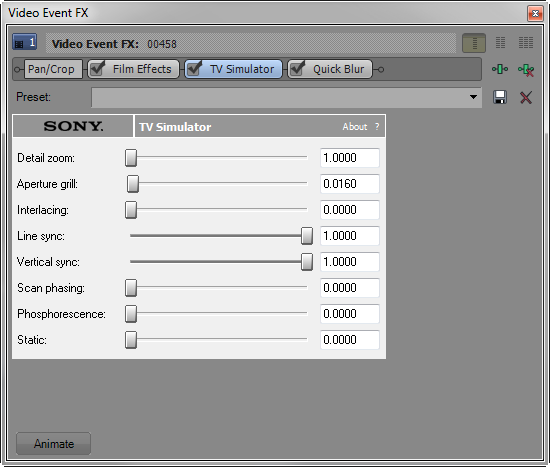550x467 pixels.
Task: Select the Quick Blur effect tab
Action: 330,69
